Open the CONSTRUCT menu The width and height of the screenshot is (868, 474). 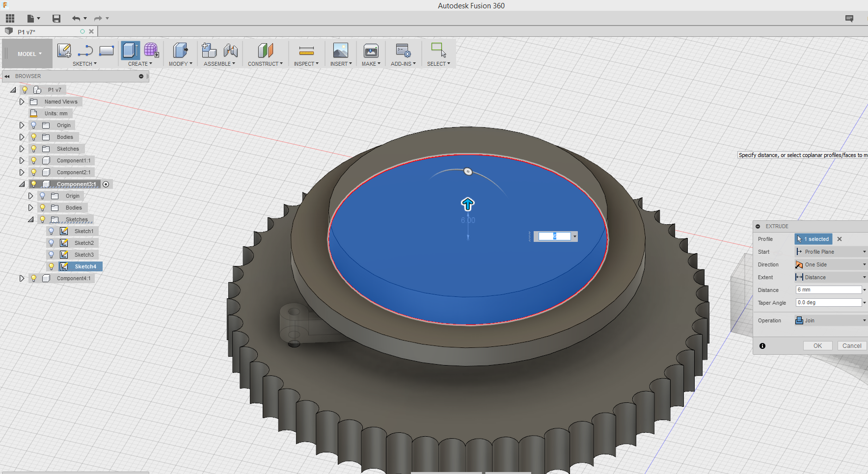[265, 64]
